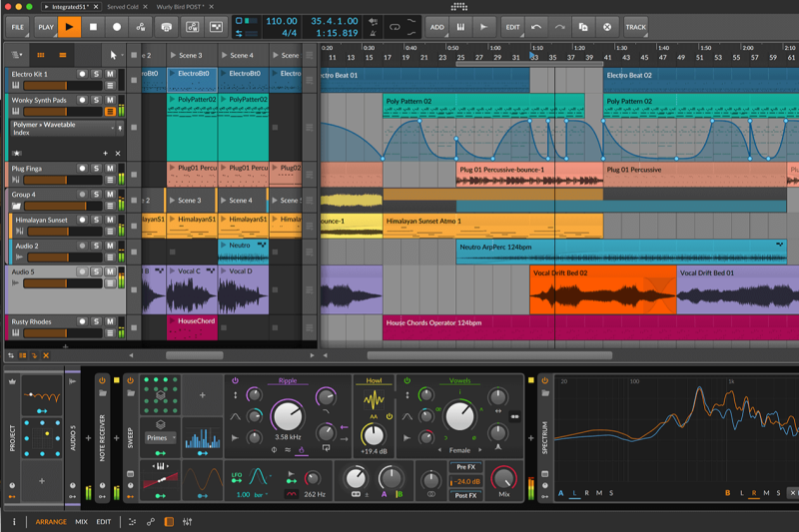Open the ADD menu in toolbar
This screenshot has width=799, height=532.
click(437, 27)
